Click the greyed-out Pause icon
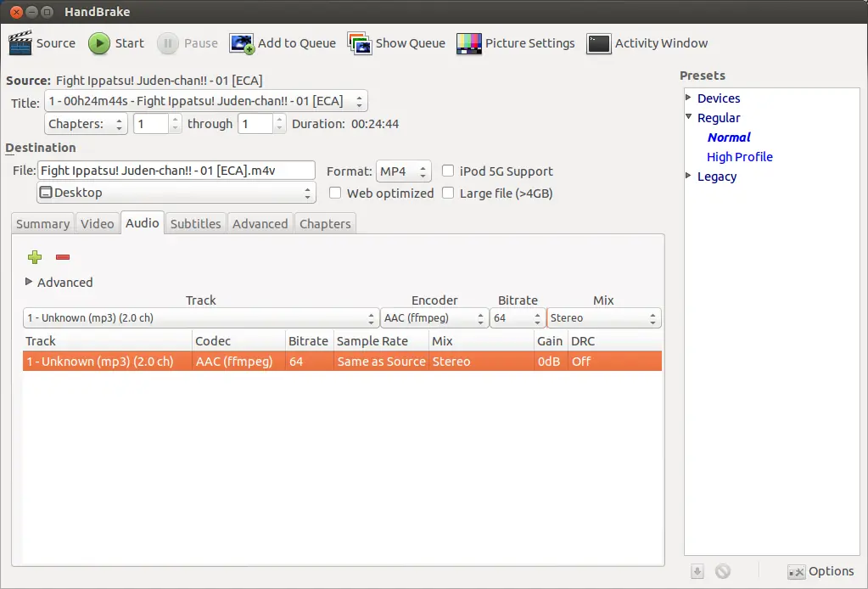868x589 pixels. (x=168, y=43)
